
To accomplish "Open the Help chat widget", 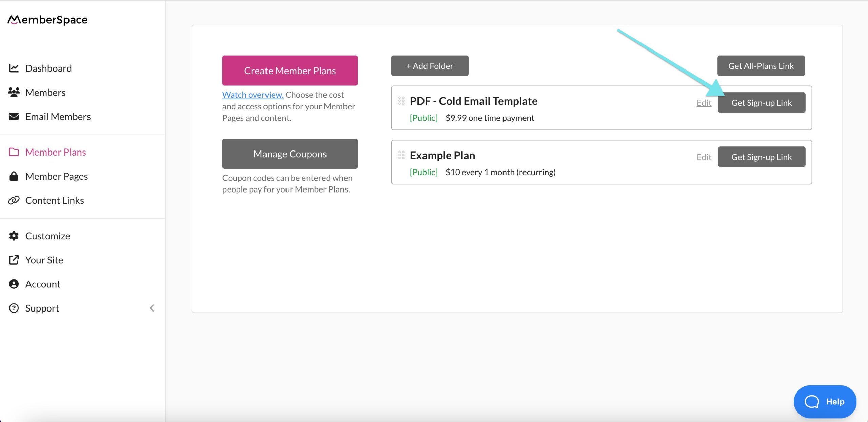I will point(825,401).
